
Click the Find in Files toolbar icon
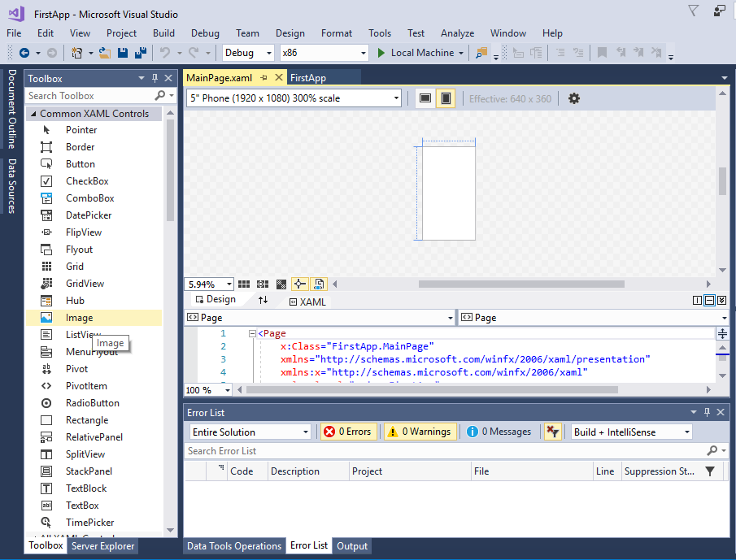click(481, 53)
